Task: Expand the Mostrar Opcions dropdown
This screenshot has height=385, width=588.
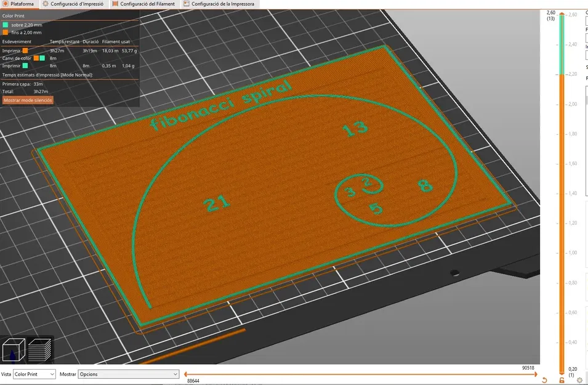Action: click(128, 374)
